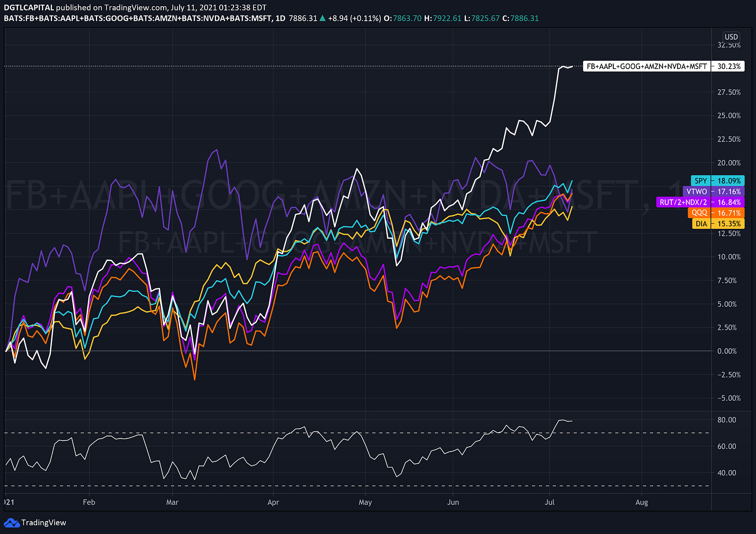This screenshot has height=534, width=756.
Task: Click the May label on time axis
Action: 366,502
